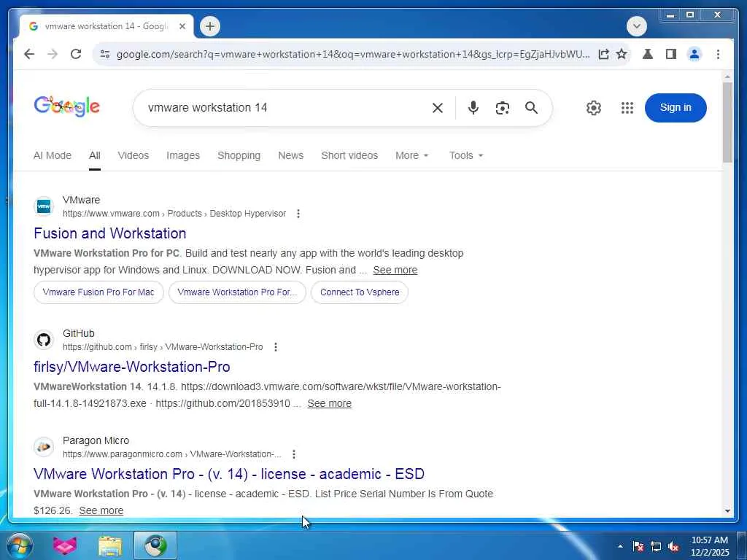The height and width of the screenshot is (560, 747).
Task: Open the taskbar clock and date
Action: point(710,546)
